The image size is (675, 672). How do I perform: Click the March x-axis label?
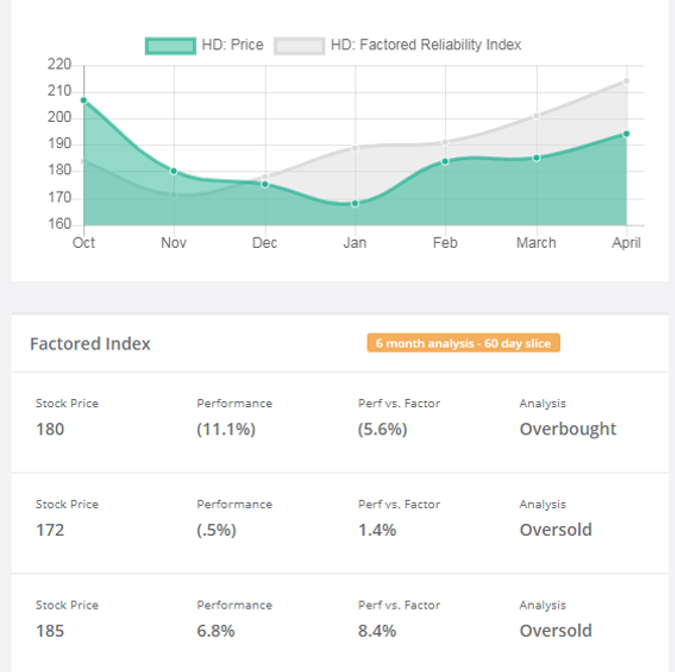(536, 243)
